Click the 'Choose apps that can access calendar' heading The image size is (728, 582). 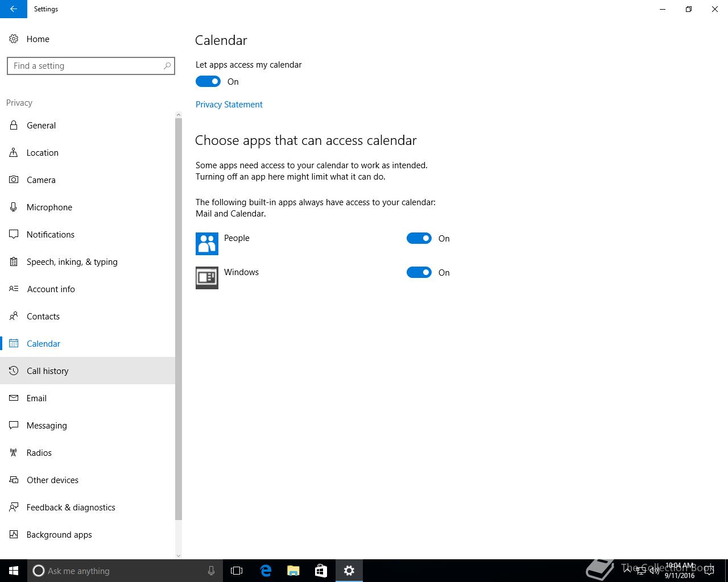click(306, 140)
